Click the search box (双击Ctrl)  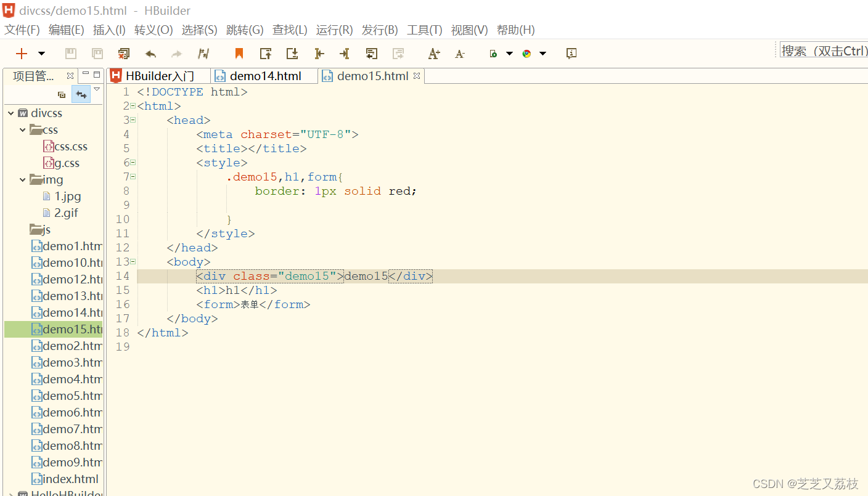tap(824, 51)
